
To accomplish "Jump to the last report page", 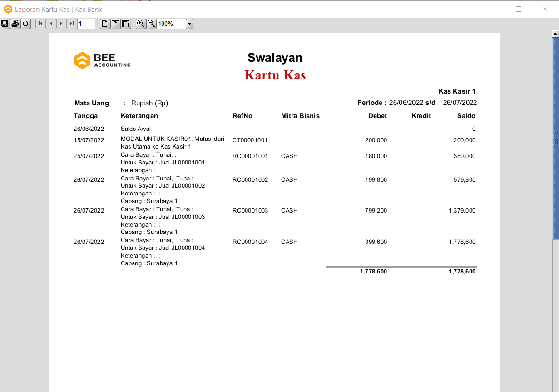I will pos(72,24).
